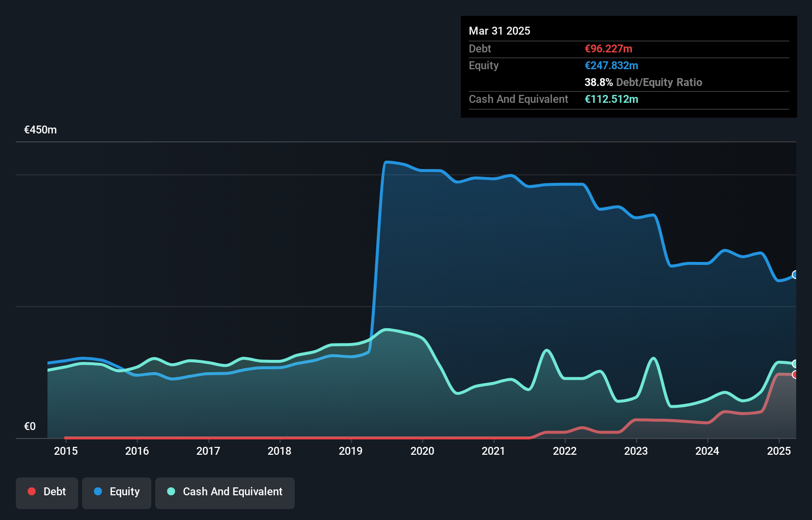
Task: Click the 2020 x-axis label
Action: coord(422,451)
